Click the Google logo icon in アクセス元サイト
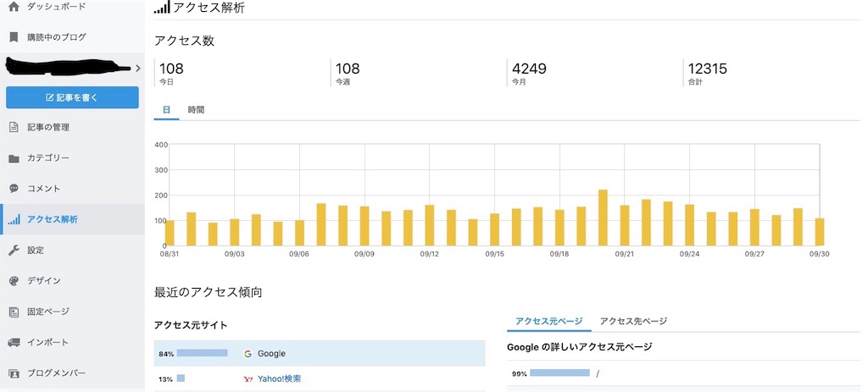The width and height of the screenshot is (868, 392). [248, 353]
